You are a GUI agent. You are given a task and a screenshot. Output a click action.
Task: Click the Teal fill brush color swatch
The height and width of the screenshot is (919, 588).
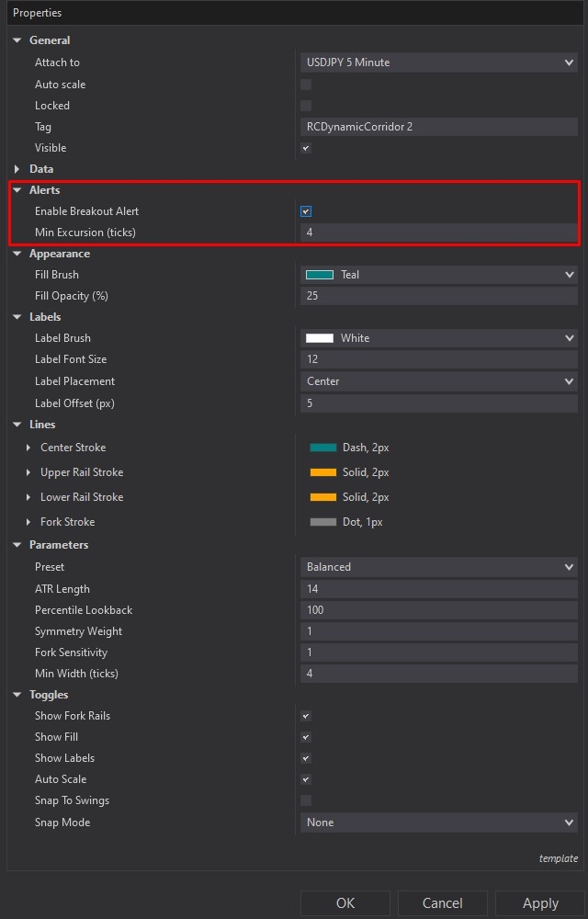pyautogui.click(x=320, y=274)
